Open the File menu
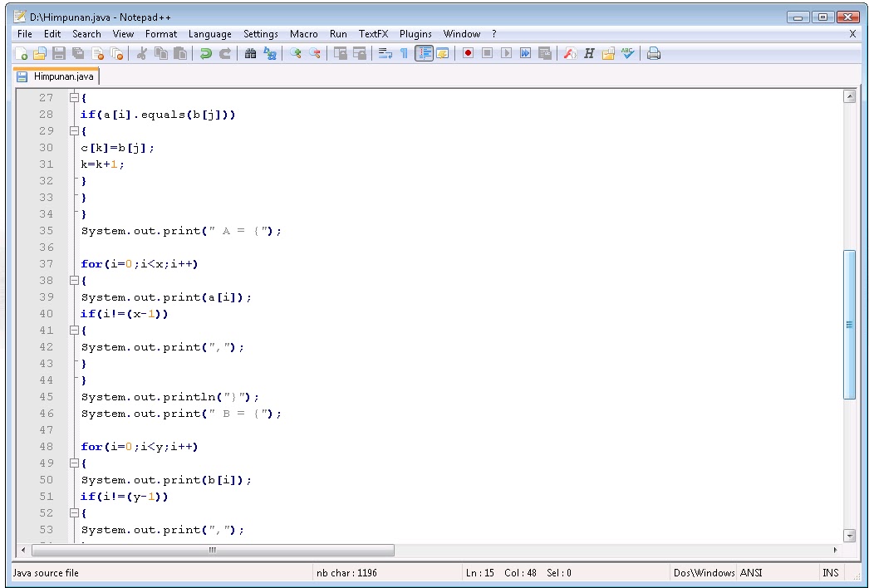Screen dimensions: 869x588 (x=25, y=34)
